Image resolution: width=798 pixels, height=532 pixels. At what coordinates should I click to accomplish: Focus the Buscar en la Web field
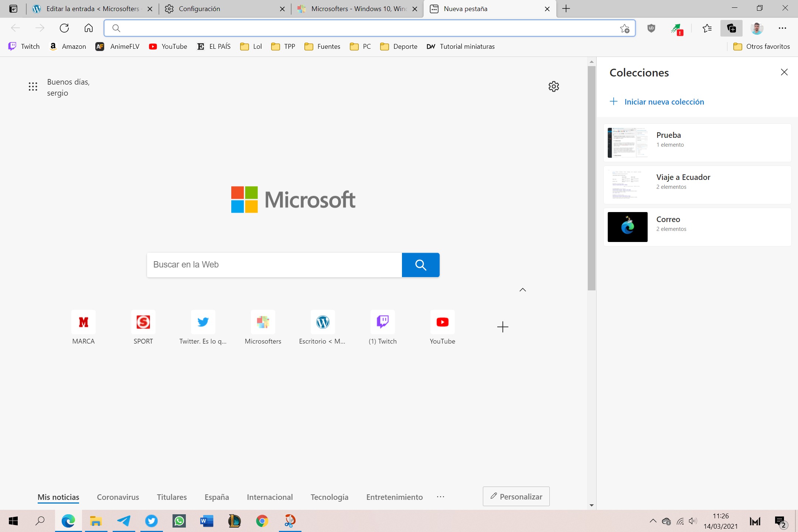click(x=274, y=265)
